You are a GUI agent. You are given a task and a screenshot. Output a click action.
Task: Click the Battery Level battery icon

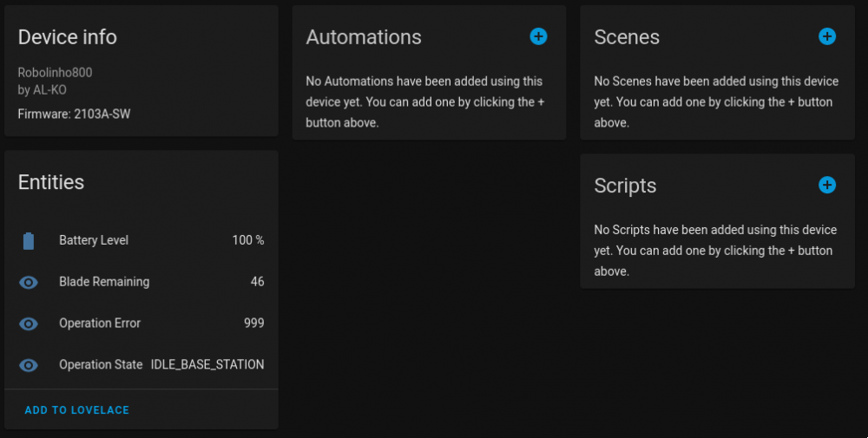[x=29, y=240]
